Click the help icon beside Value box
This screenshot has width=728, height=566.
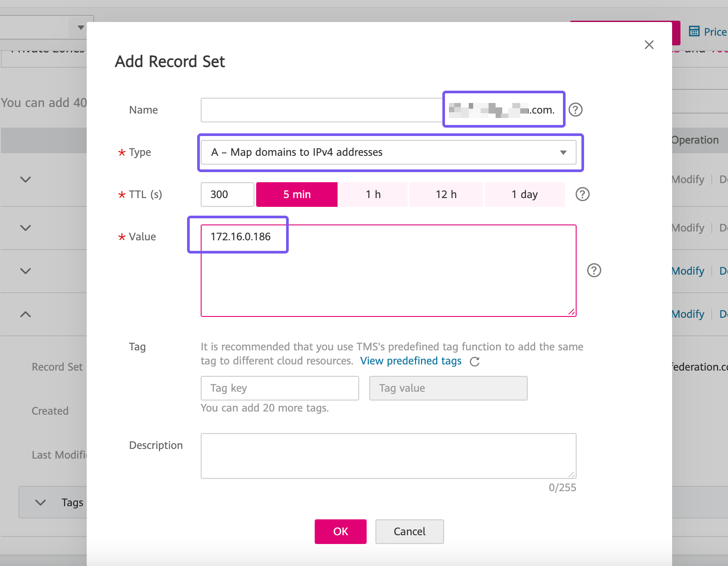(x=594, y=270)
